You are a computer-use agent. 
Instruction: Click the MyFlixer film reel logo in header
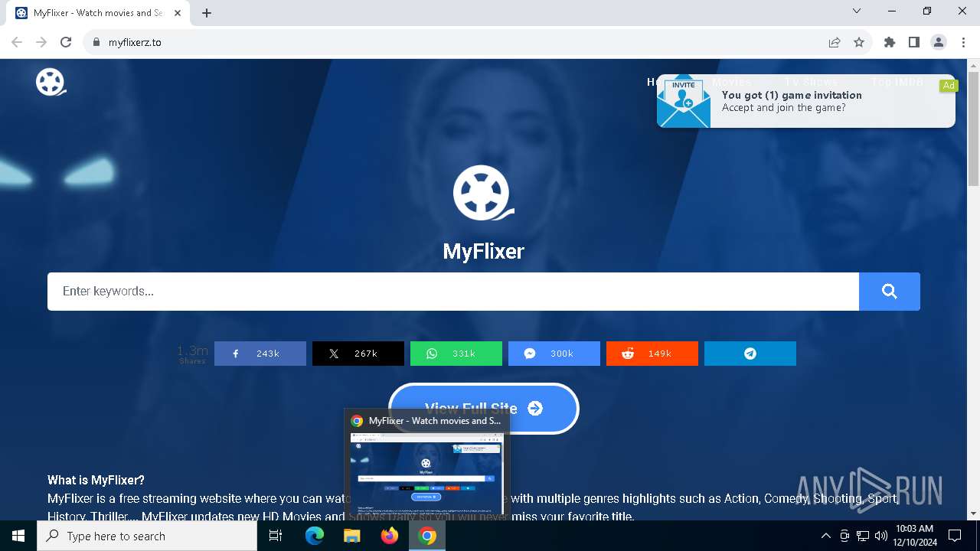click(x=51, y=82)
